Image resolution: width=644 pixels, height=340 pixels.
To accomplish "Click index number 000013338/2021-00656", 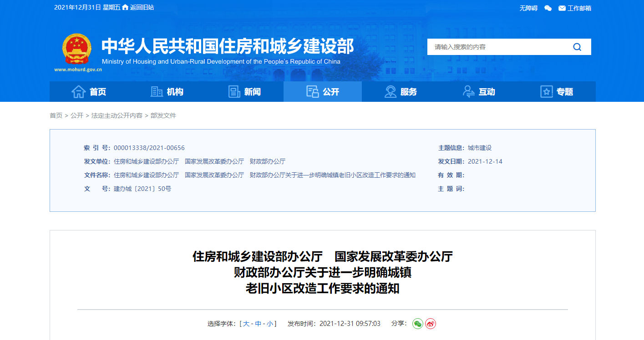I will pos(149,148).
